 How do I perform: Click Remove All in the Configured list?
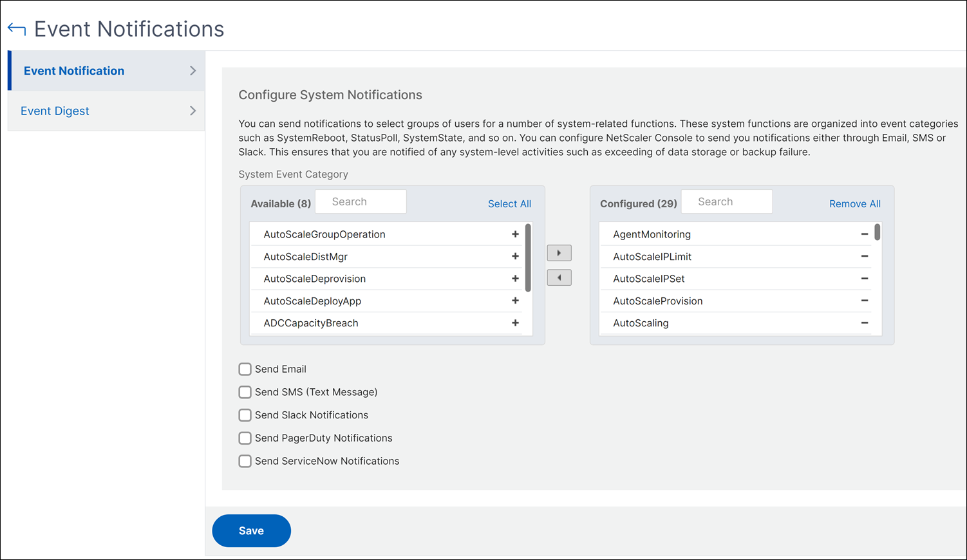[x=854, y=204]
